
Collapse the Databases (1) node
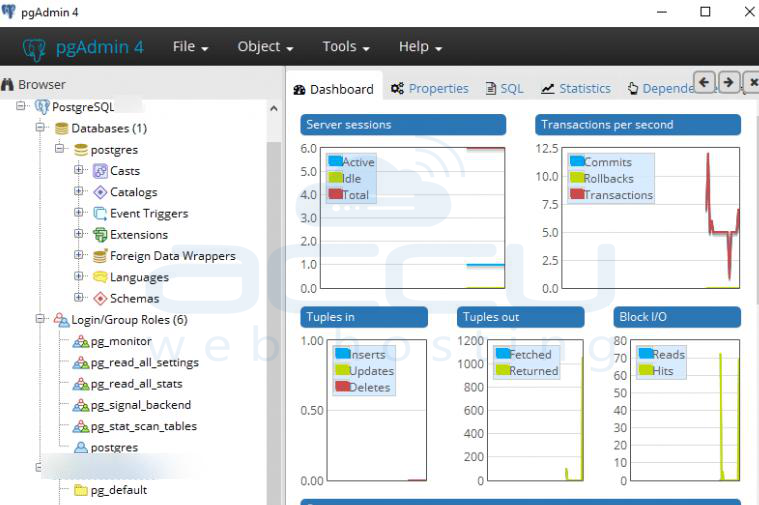40,127
